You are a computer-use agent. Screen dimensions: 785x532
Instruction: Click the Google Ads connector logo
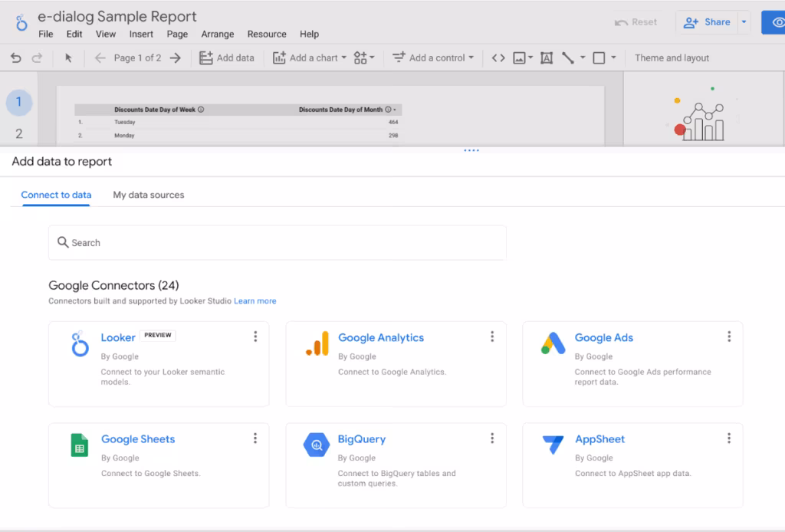click(x=553, y=344)
